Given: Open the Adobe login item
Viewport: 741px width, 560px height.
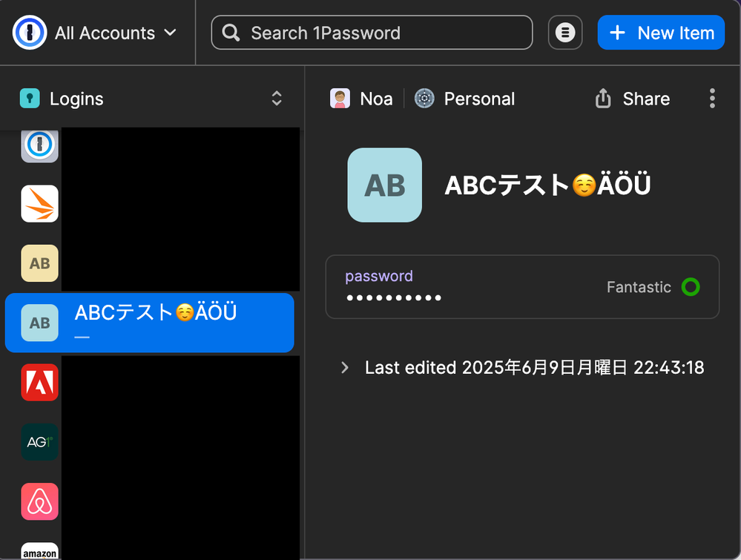Looking at the screenshot, I should click(x=40, y=382).
